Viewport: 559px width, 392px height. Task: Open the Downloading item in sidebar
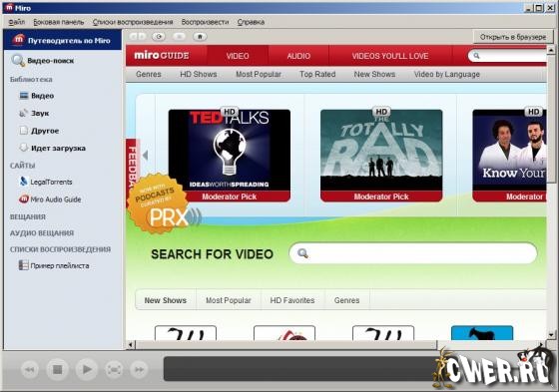click(58, 148)
